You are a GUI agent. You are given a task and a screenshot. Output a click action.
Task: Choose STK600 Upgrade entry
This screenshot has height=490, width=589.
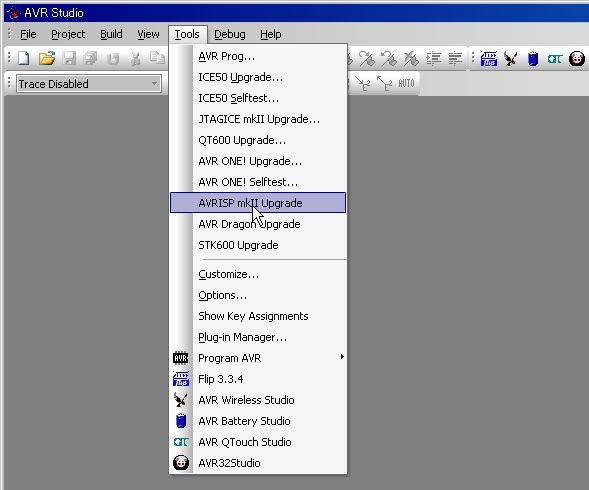[258, 245]
